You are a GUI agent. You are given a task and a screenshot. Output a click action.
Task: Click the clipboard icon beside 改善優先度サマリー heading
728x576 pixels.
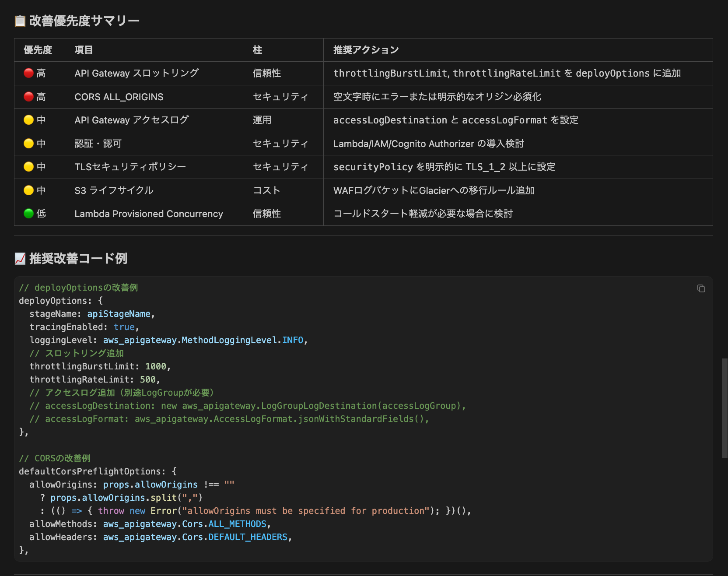click(19, 20)
